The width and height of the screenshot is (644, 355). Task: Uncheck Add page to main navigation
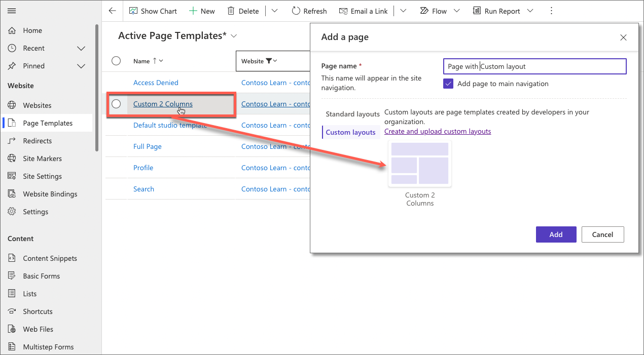coord(448,84)
